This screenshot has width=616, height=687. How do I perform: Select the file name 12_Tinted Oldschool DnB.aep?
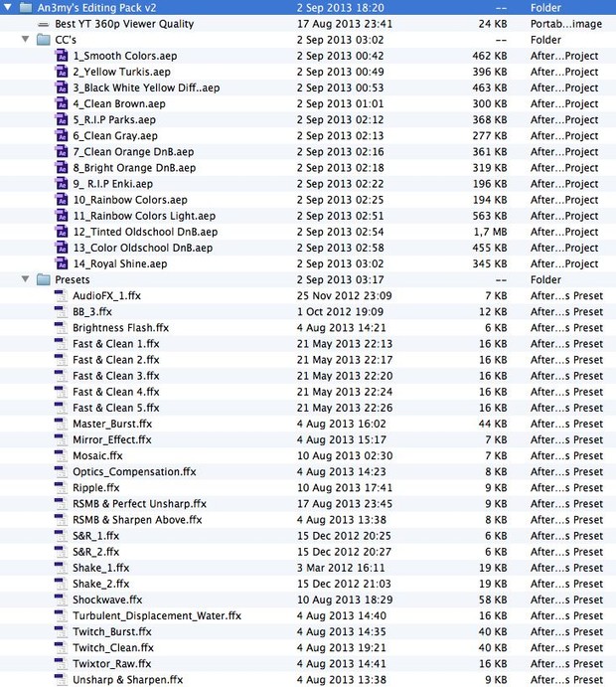click(x=145, y=233)
